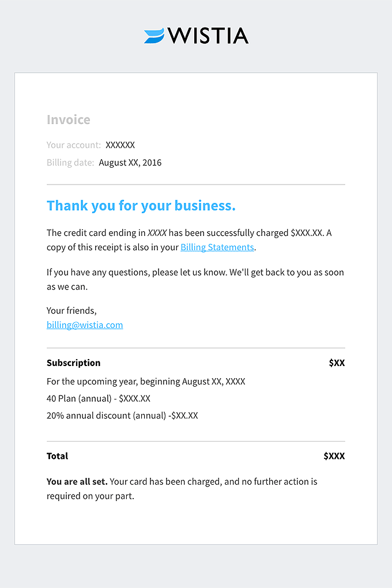
Task: Click the billing@wistia.com email link
Action: tap(85, 325)
